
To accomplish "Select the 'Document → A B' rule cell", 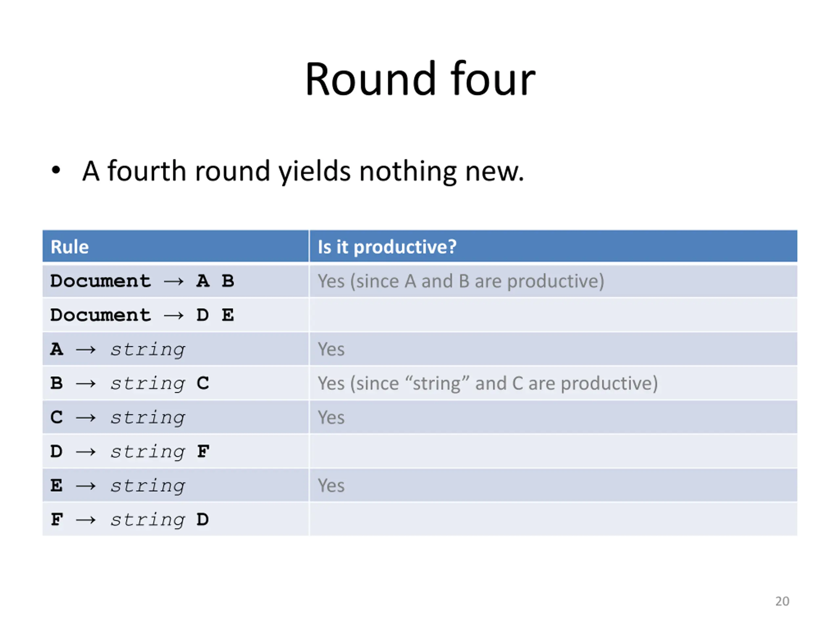I will [x=176, y=281].
